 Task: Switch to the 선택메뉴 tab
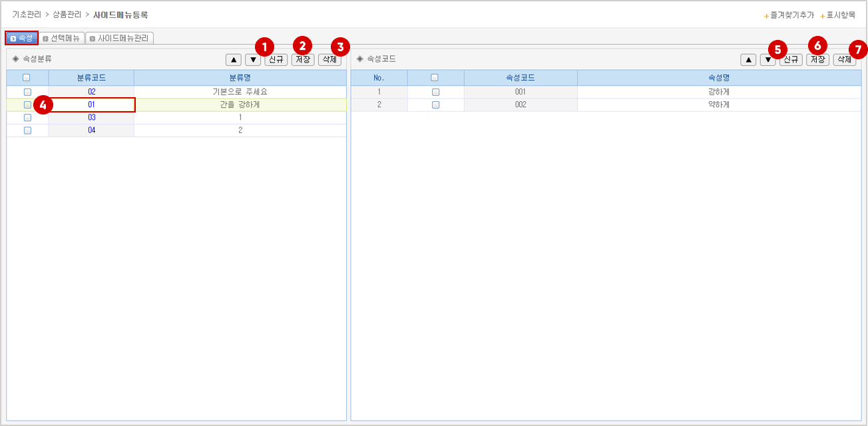(63, 38)
